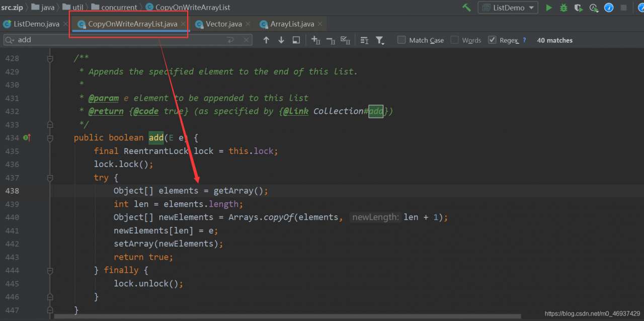Open the profiler run icon
The width and height of the screenshot is (644, 321).
click(594, 8)
